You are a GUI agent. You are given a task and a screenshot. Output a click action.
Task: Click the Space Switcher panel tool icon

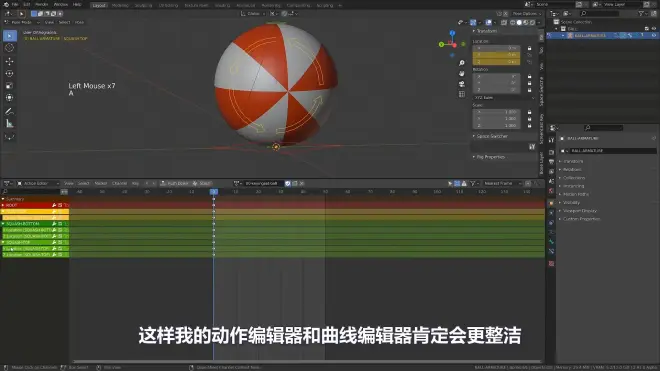click(x=532, y=147)
